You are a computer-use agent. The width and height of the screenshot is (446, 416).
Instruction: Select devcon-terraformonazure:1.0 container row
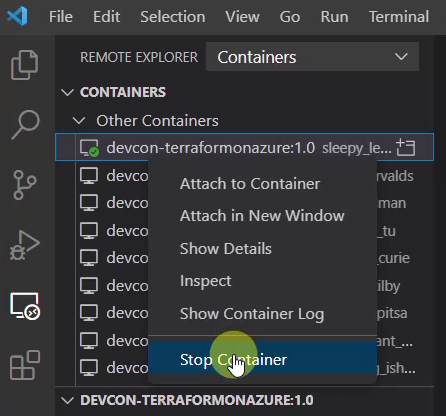244,147
